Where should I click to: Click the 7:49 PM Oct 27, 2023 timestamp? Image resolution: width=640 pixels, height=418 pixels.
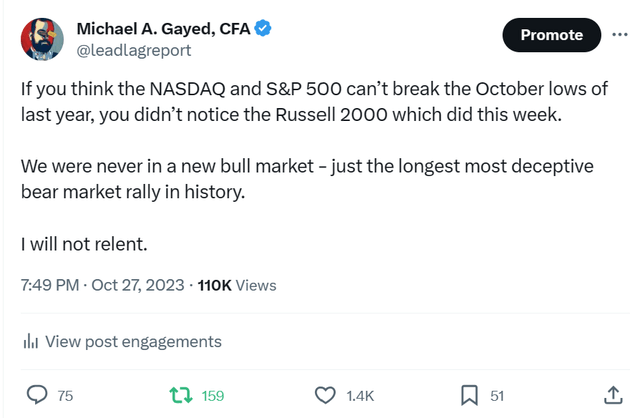(x=103, y=285)
